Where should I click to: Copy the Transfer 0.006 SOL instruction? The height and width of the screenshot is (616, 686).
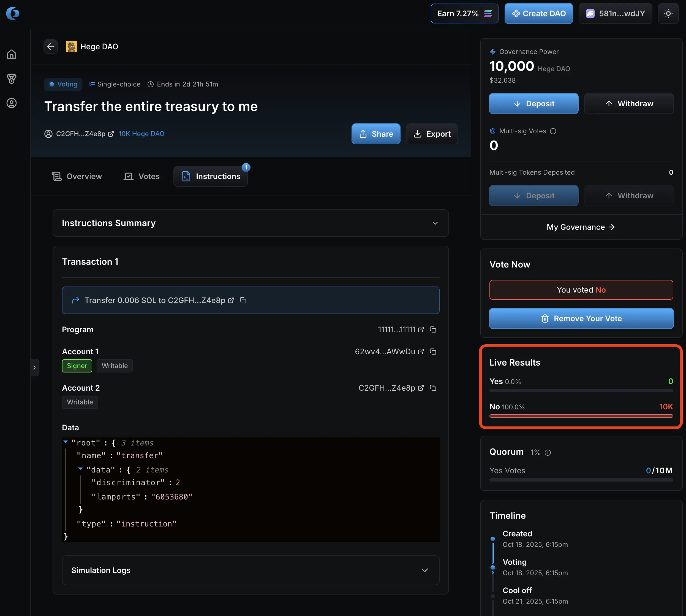coord(243,301)
